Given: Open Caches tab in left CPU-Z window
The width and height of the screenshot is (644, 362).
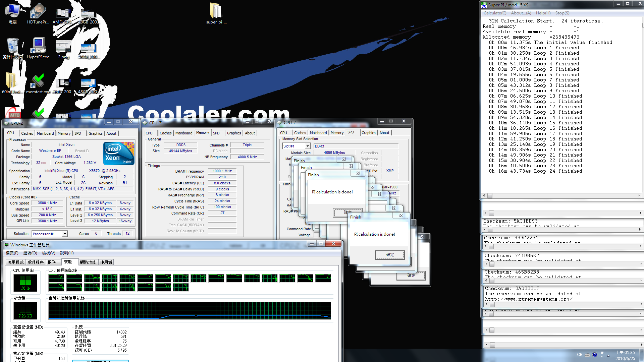Looking at the screenshot, I should click(x=27, y=133).
